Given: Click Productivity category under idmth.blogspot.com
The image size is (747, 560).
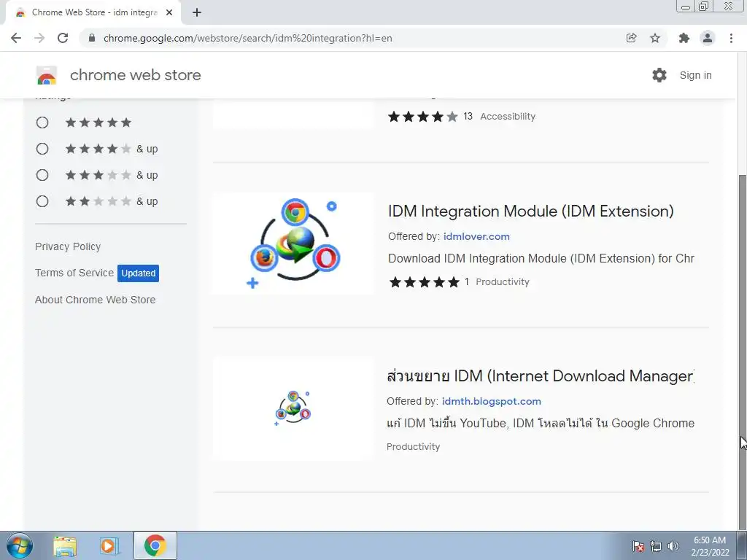Looking at the screenshot, I should 413,447.
